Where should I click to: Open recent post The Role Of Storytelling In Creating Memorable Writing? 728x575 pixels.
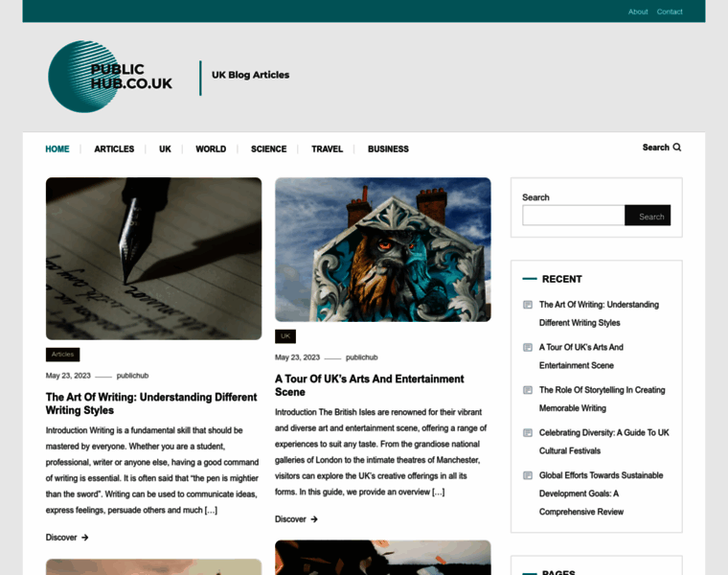(x=603, y=399)
